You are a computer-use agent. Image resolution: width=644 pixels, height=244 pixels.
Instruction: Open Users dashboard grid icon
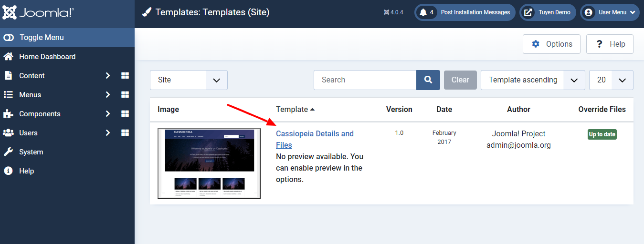pos(125,132)
